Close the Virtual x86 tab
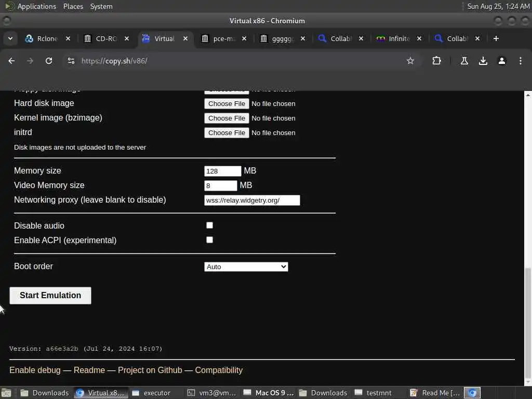This screenshot has height=399, width=532. click(185, 38)
